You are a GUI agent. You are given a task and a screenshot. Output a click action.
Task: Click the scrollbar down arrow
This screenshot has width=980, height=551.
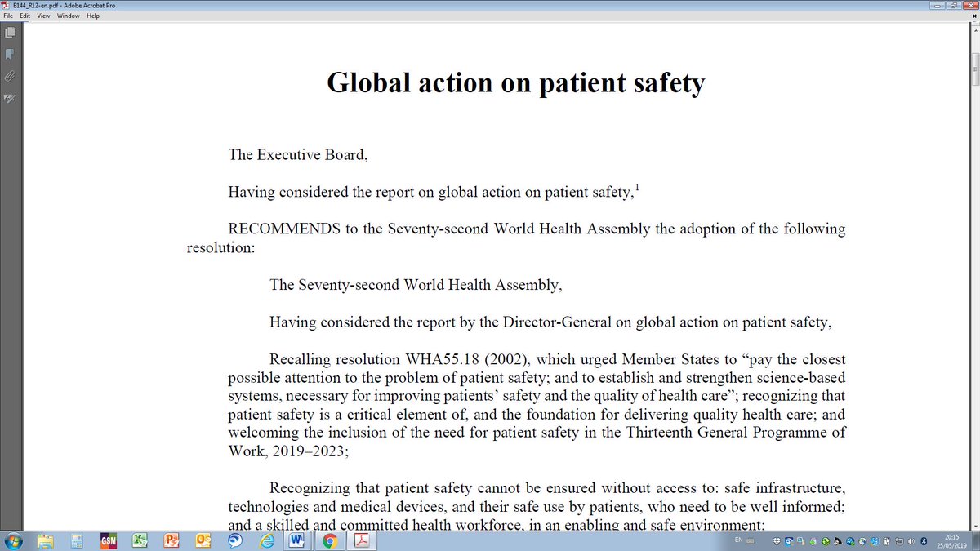[974, 527]
